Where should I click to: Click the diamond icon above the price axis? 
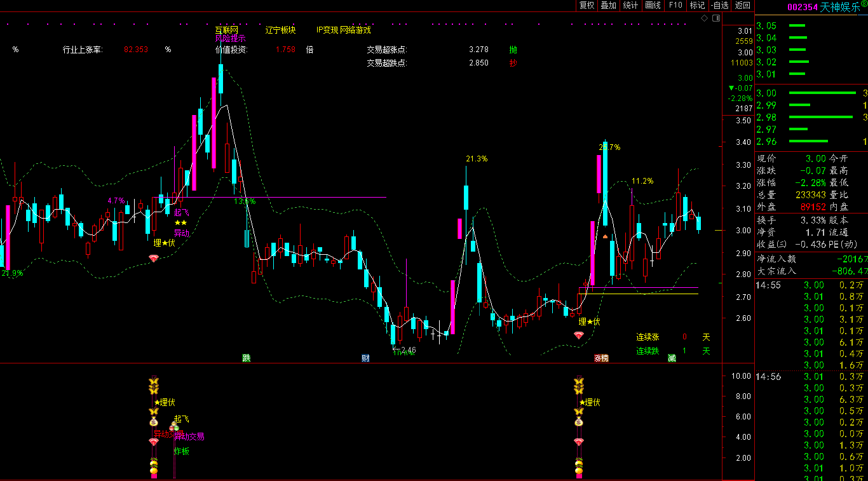click(704, 18)
